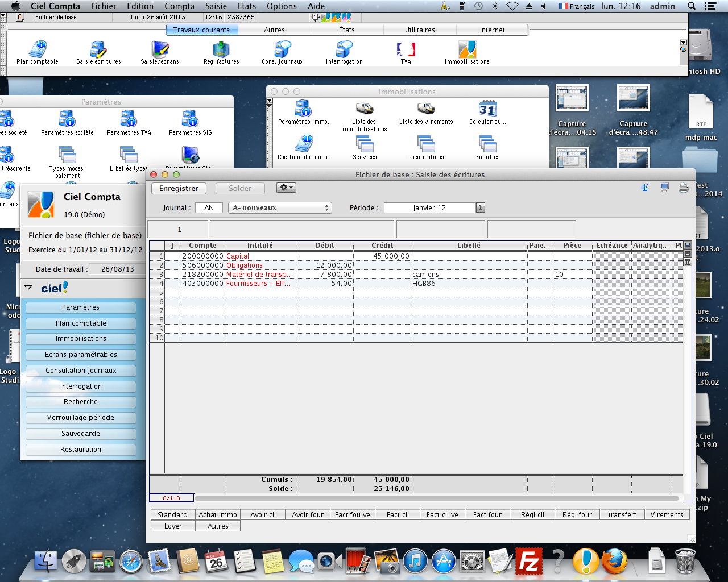The height and width of the screenshot is (582, 728).
Task: Click the Spotlight search icon in menu bar
Action: (x=692, y=6)
